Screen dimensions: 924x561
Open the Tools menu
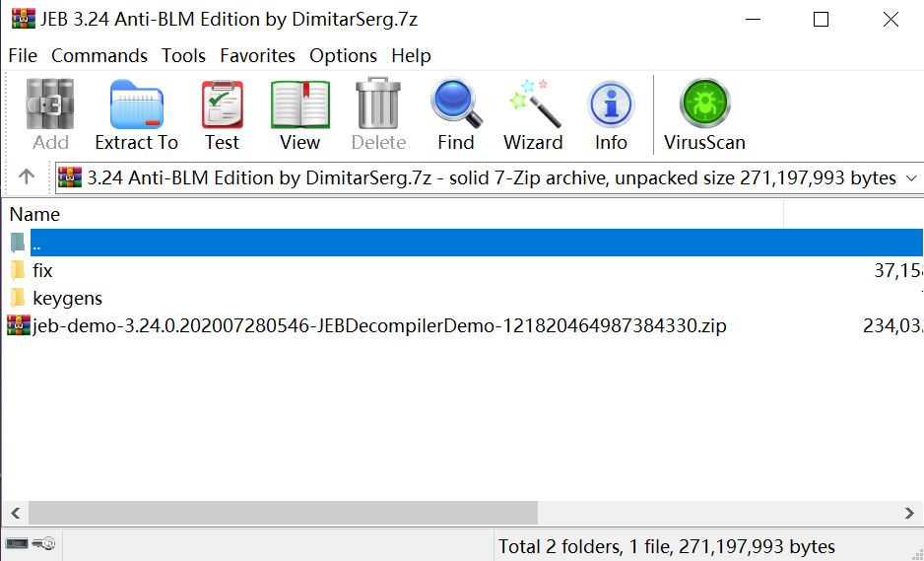click(x=184, y=55)
